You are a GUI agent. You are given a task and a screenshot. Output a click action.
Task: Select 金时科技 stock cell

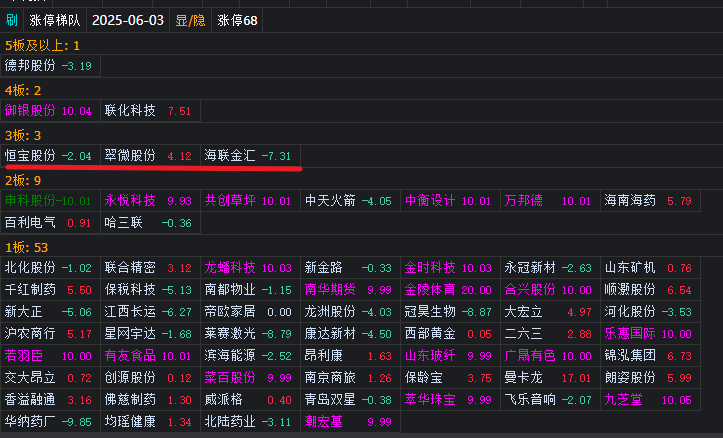point(450,267)
